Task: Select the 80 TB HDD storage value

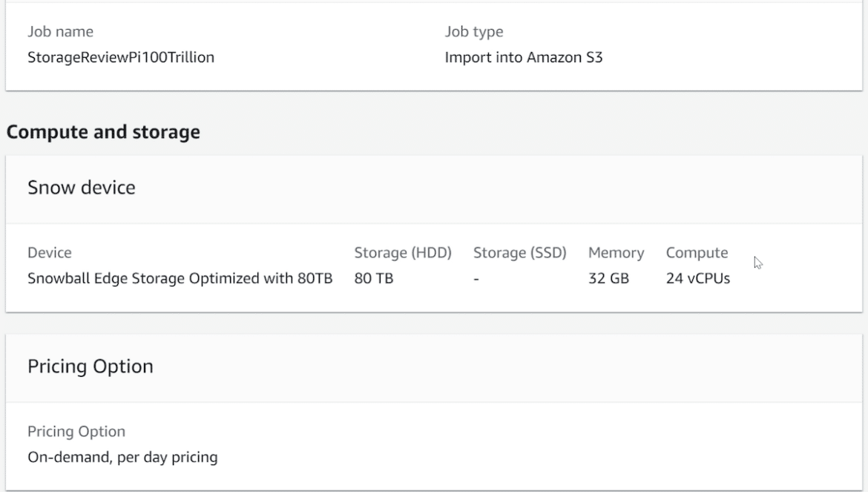Action: 374,278
